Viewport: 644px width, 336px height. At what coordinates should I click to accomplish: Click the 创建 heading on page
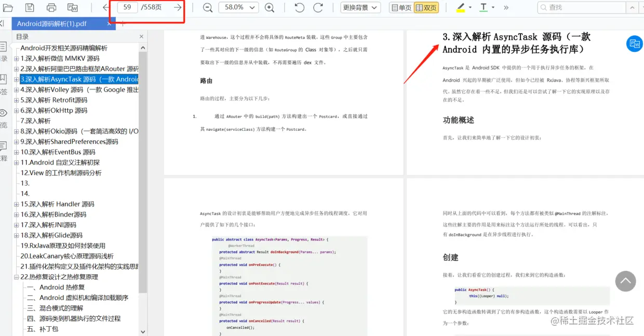pyautogui.click(x=450, y=258)
